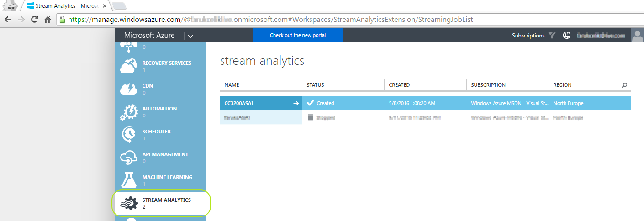This screenshot has height=221, width=644.
Task: Select job CC3200ASA1 name cell
Action: coord(261,103)
